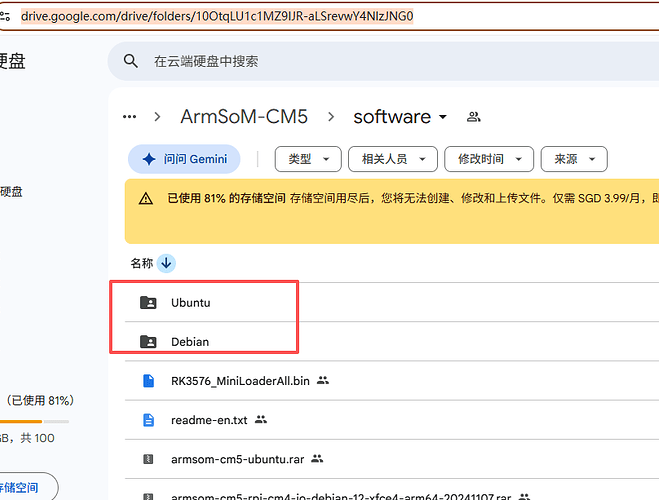Image resolution: width=659 pixels, height=500 pixels.
Task: Open the breadcrumb ellipsis menu
Action: point(129,117)
